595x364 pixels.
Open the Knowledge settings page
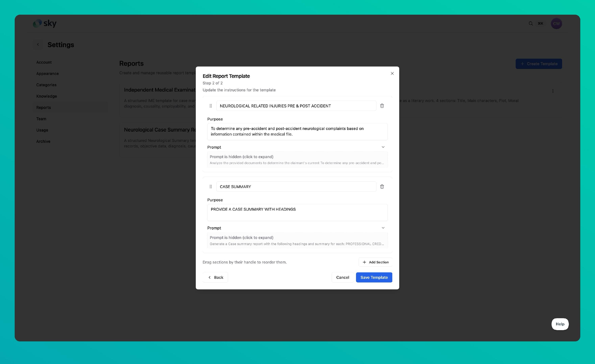(47, 96)
